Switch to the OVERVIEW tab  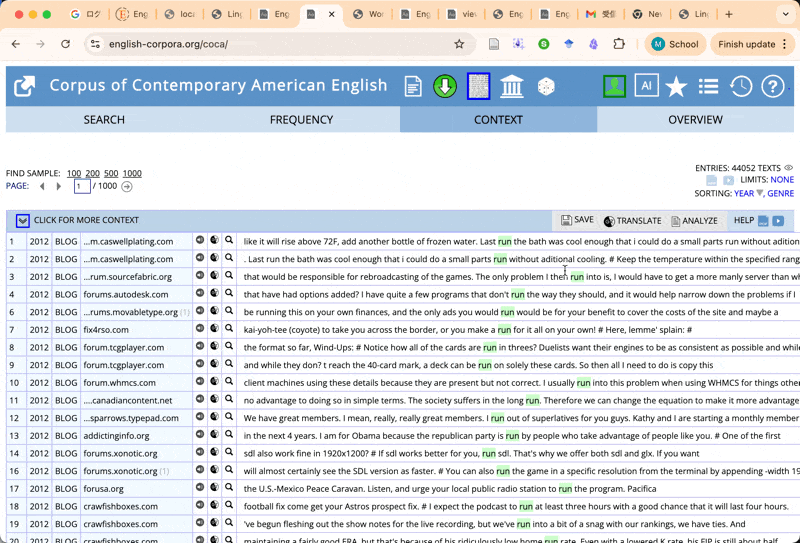(695, 119)
